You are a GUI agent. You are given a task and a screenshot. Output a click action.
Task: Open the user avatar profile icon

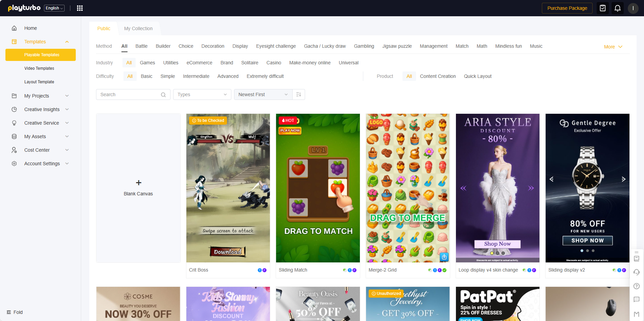(633, 8)
